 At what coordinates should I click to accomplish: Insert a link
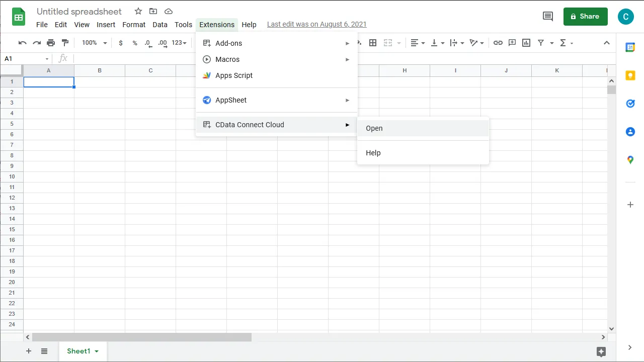tap(498, 43)
